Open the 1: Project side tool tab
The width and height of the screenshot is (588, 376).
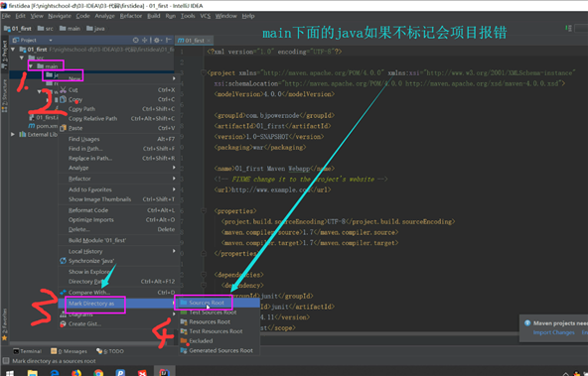[5, 55]
